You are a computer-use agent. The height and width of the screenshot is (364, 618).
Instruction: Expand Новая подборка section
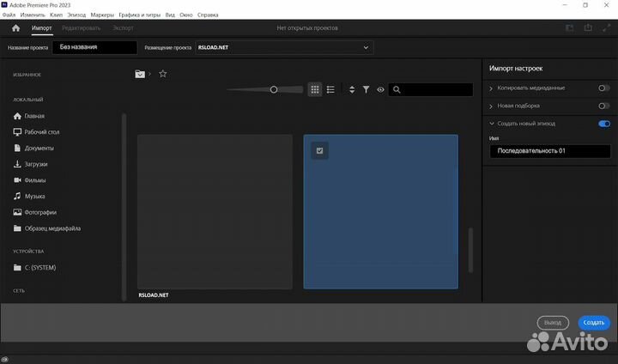click(491, 106)
